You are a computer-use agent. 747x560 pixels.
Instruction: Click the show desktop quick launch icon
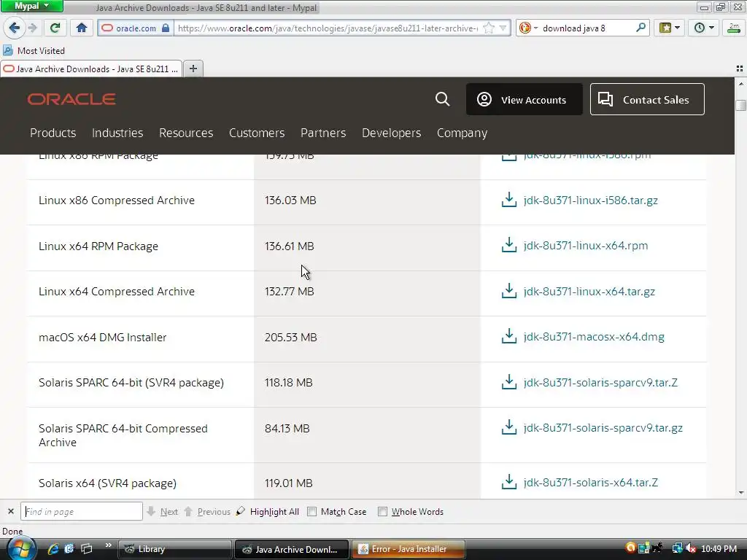point(86,549)
